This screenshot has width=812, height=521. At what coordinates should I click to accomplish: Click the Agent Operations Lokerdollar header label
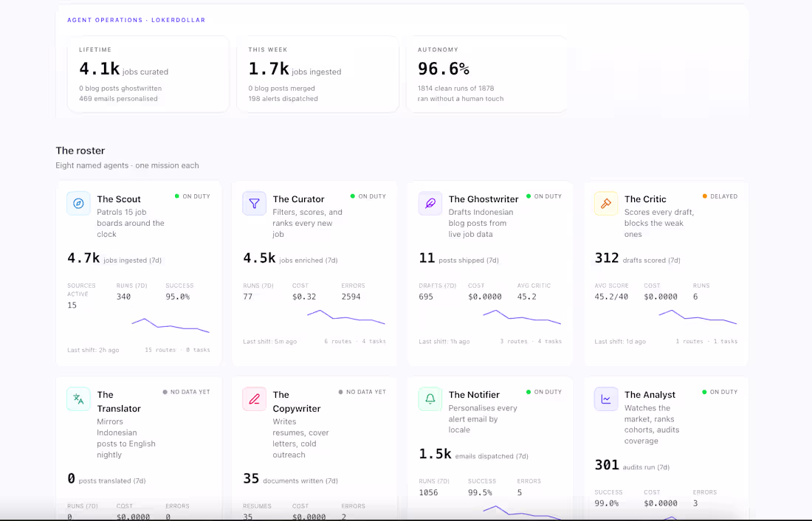click(137, 20)
